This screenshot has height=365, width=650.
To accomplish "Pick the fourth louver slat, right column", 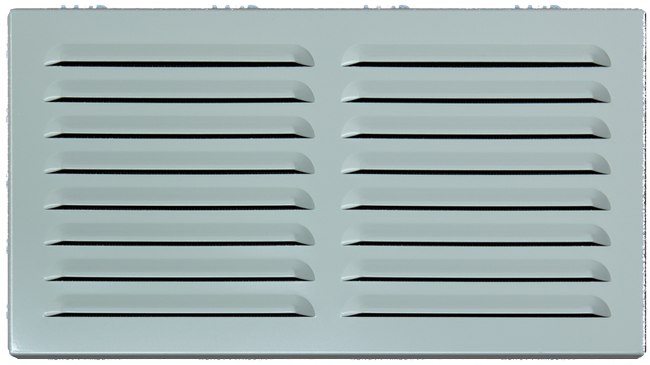I will pos(476,163).
